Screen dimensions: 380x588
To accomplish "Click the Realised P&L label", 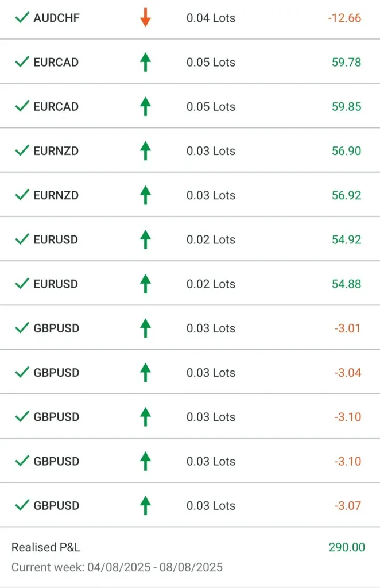I will point(46,547).
